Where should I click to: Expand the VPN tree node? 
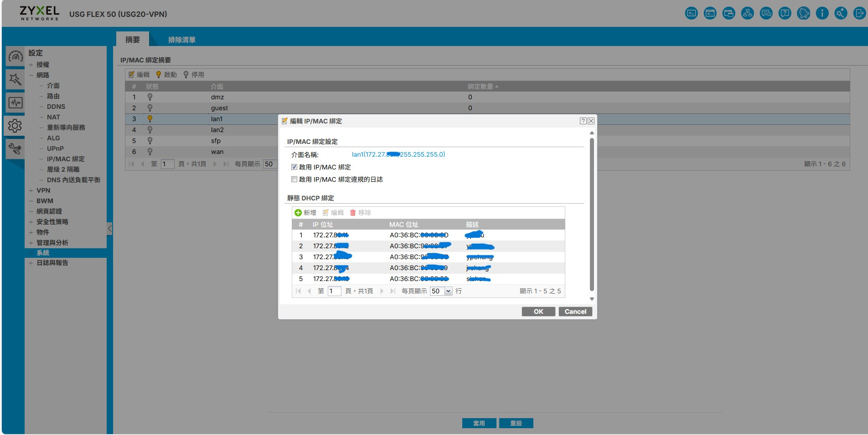pyautogui.click(x=31, y=190)
